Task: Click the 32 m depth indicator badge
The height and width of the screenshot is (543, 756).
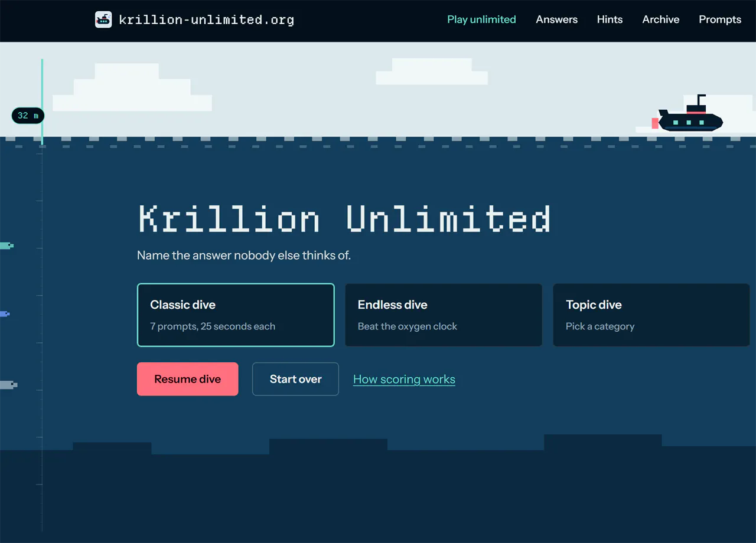Action: (x=28, y=116)
